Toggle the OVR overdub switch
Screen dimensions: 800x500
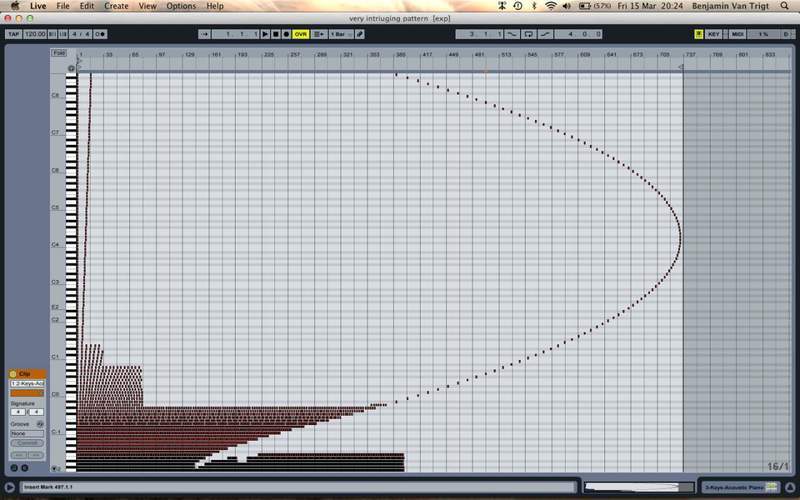point(301,34)
